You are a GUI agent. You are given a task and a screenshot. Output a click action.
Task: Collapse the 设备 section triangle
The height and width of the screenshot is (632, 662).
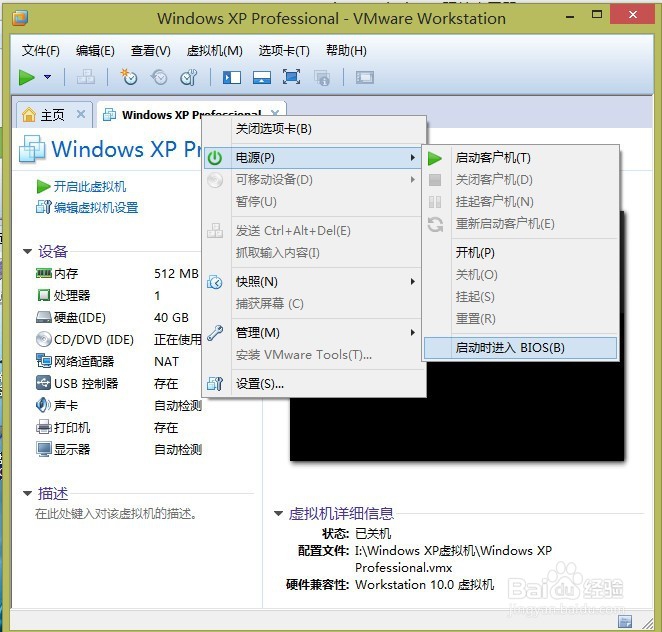pos(27,252)
